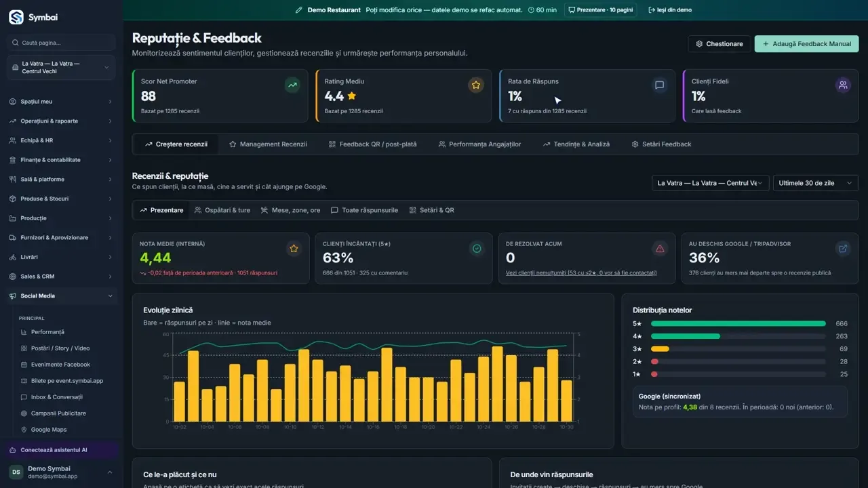Click the Scor Net Promoter trend icon
This screenshot has width=868, height=488.
pyautogui.click(x=292, y=85)
